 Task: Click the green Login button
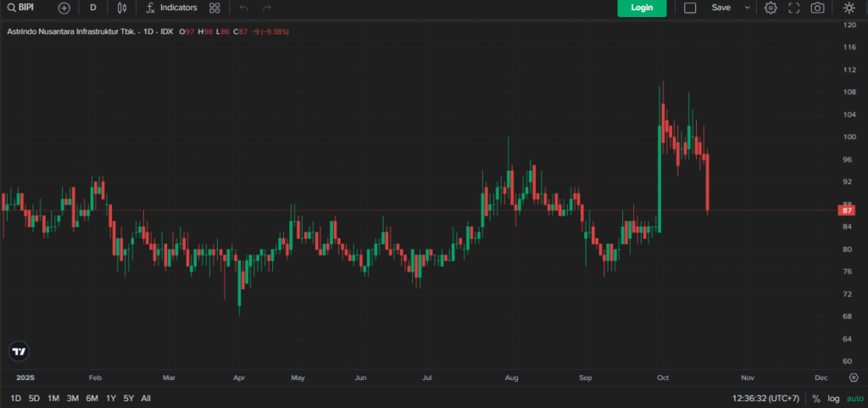[642, 8]
